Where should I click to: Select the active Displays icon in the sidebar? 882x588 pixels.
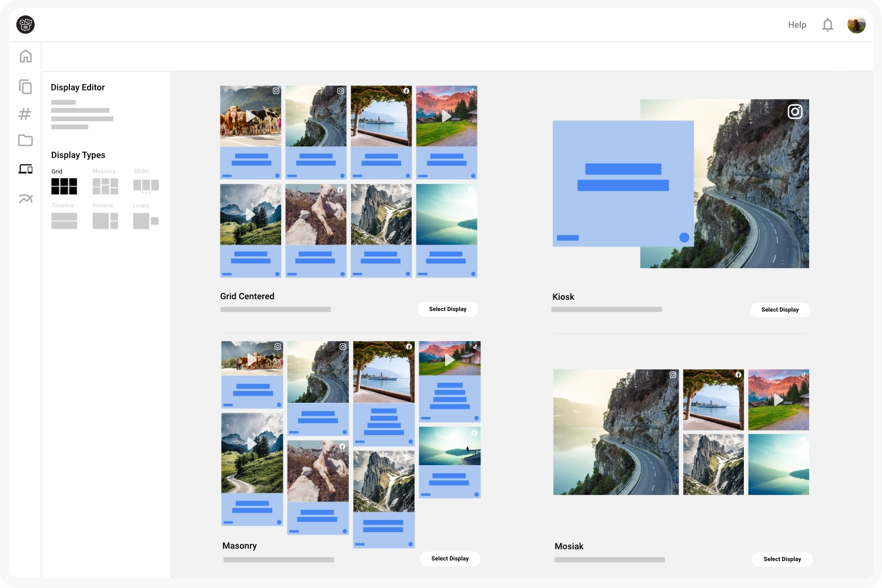point(25,169)
